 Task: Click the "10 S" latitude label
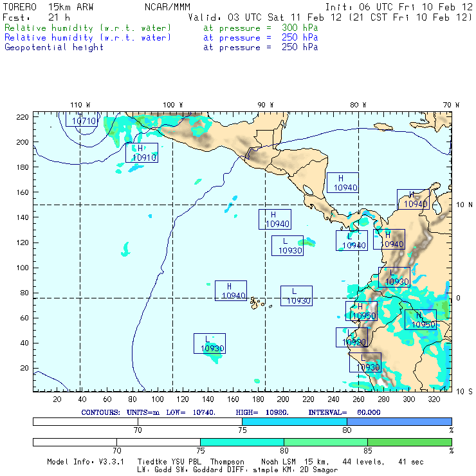[x=464, y=392]
